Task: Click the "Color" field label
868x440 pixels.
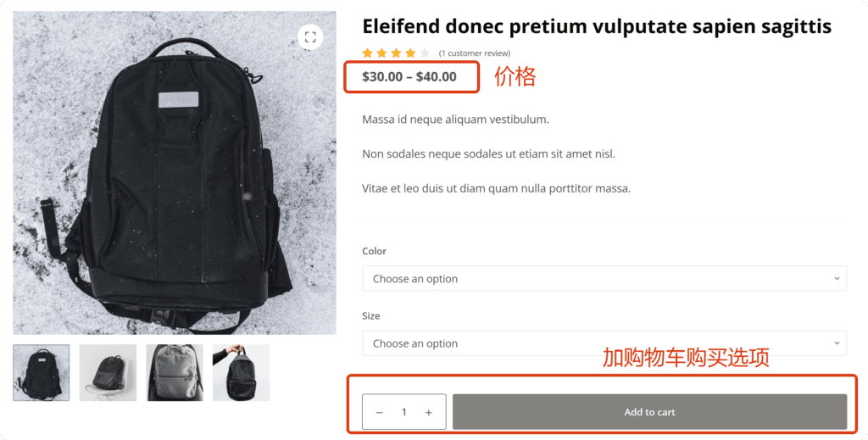Action: pos(374,251)
